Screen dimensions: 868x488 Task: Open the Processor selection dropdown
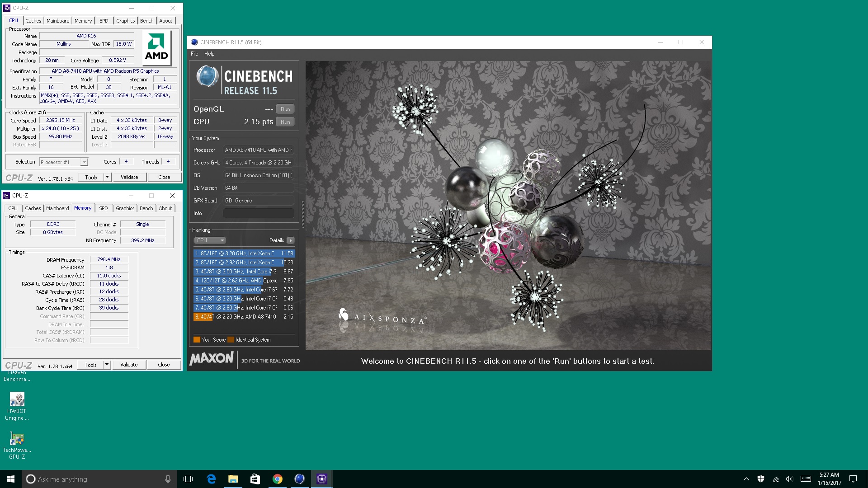point(64,162)
